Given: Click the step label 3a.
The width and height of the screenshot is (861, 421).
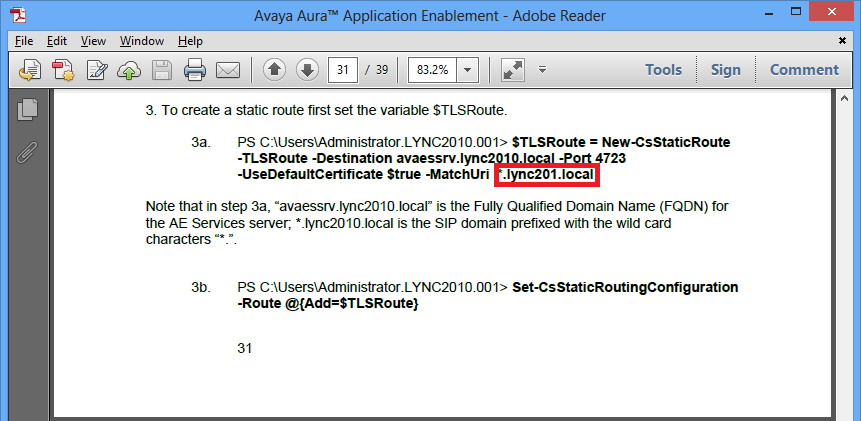Looking at the screenshot, I should [201, 142].
